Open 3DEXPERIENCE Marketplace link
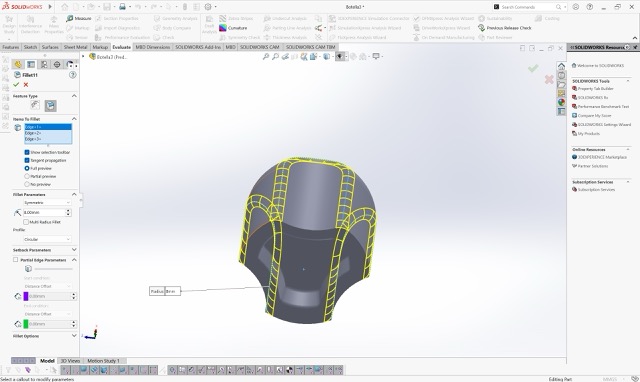 point(602,157)
